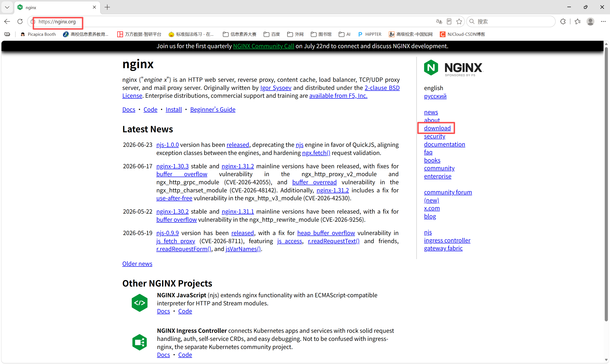The height and width of the screenshot is (364, 610).
Task: Click the address bar URL
Action: (57, 22)
